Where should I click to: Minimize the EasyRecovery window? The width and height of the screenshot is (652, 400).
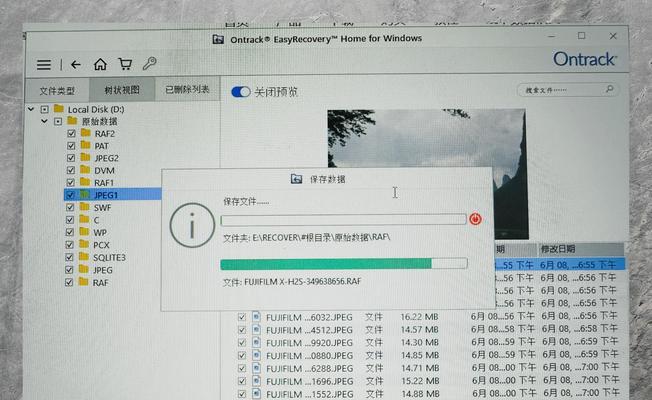pyautogui.click(x=551, y=37)
